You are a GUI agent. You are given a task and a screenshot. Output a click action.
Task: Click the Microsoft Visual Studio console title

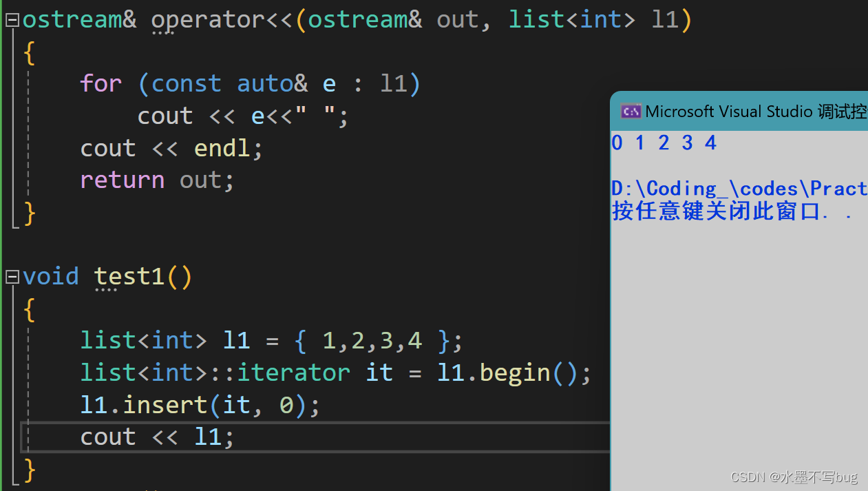point(756,111)
